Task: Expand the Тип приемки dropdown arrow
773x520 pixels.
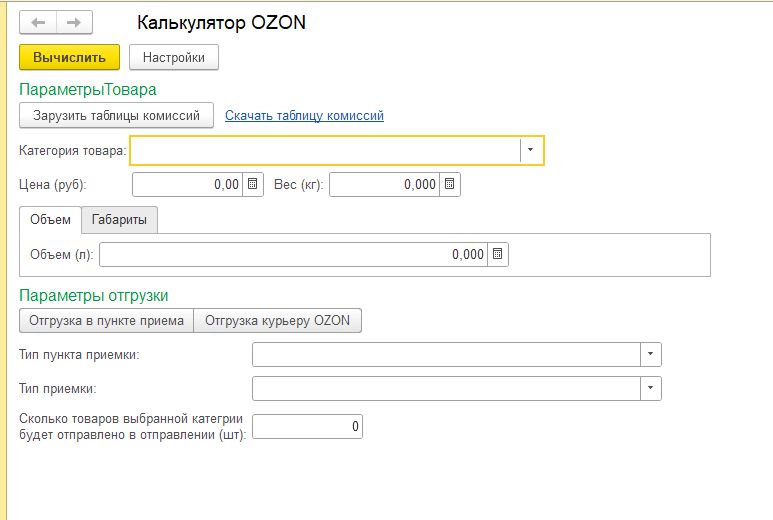Action: click(651, 388)
